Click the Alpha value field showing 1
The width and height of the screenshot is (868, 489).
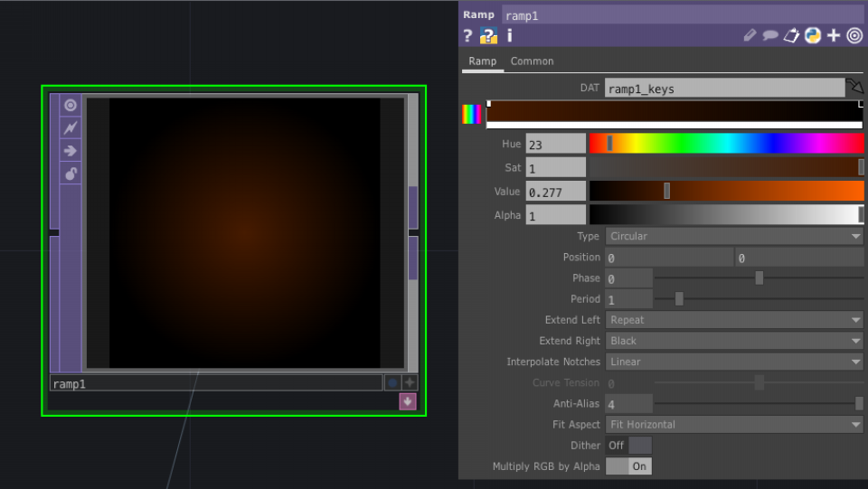(555, 215)
